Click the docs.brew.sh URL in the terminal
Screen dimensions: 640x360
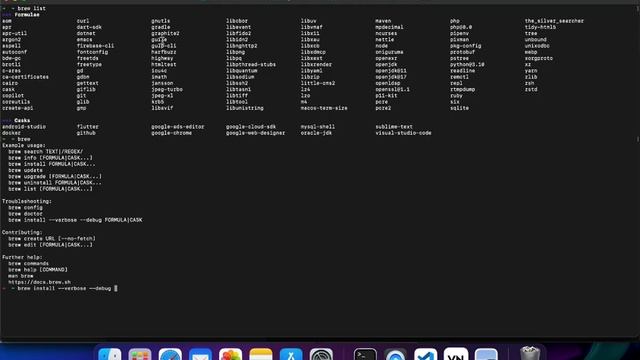[39, 282]
